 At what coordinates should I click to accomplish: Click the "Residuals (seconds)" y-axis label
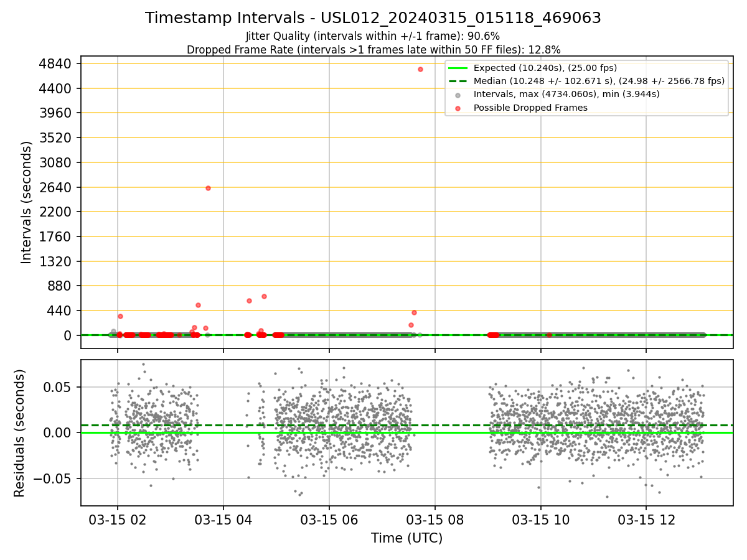coord(19,433)
